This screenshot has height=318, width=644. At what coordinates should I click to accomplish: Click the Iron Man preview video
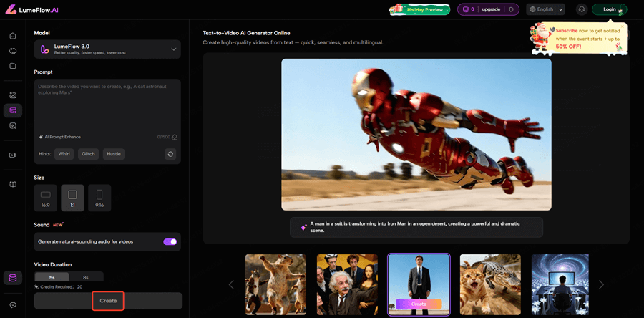pyautogui.click(x=416, y=135)
